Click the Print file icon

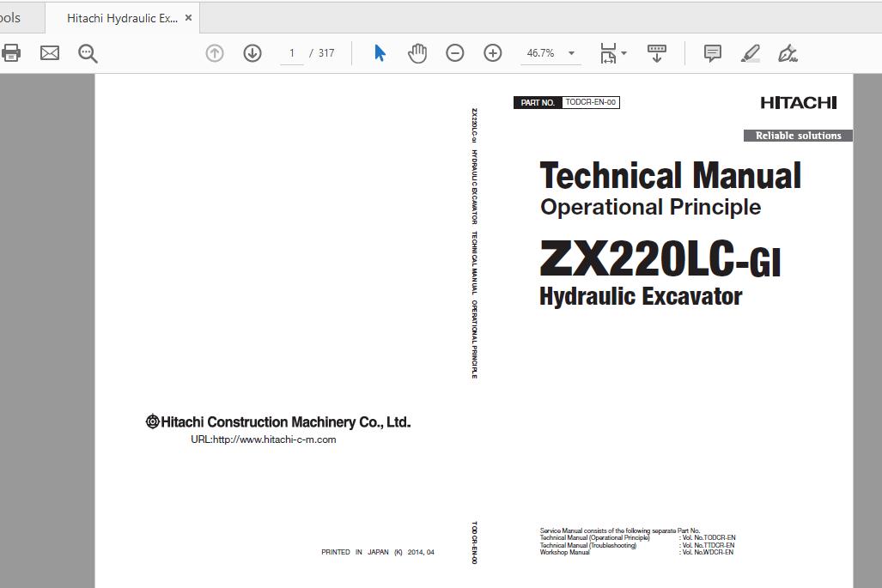click(10, 53)
